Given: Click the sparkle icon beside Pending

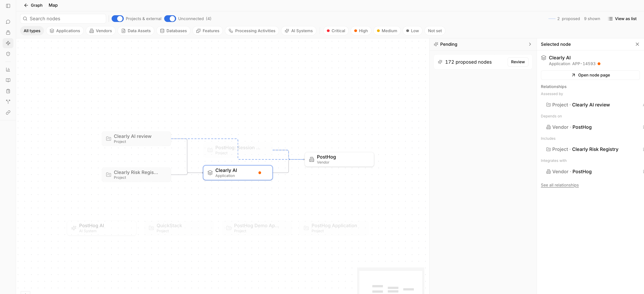Looking at the screenshot, I should (436, 44).
